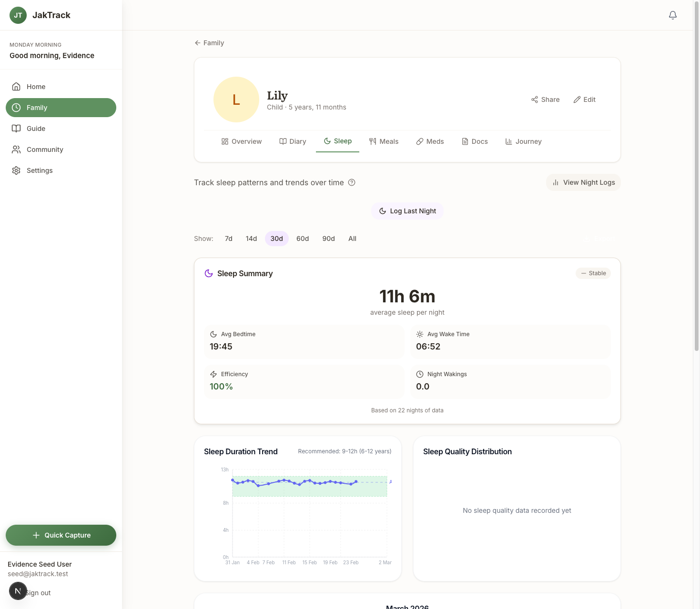700x609 pixels.
Task: Open Settings from sidebar gear icon
Action: tap(17, 170)
